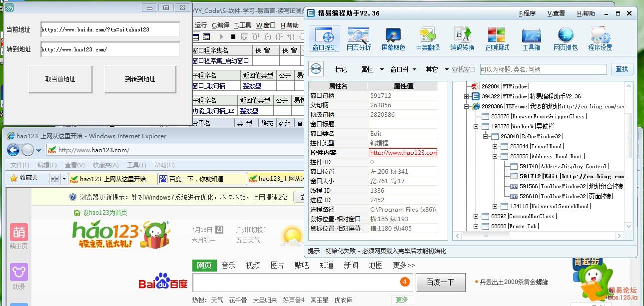This screenshot has width=644, height=306.
Task: Expand the 394322 WTWindow 精易编程助手 node
Action: pos(466,96)
